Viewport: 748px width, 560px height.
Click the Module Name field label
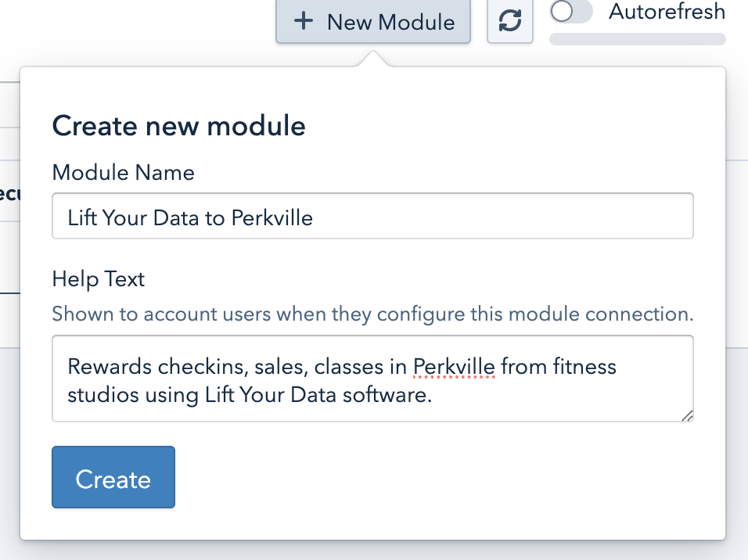click(x=123, y=172)
